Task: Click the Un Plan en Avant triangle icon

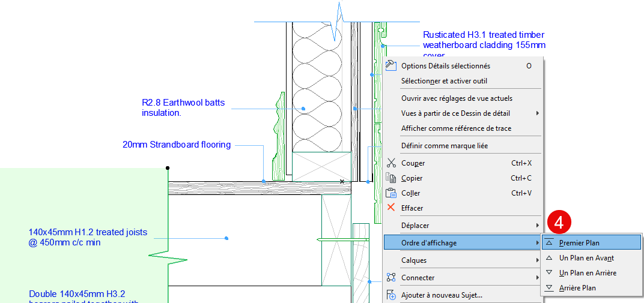Action: point(549,258)
